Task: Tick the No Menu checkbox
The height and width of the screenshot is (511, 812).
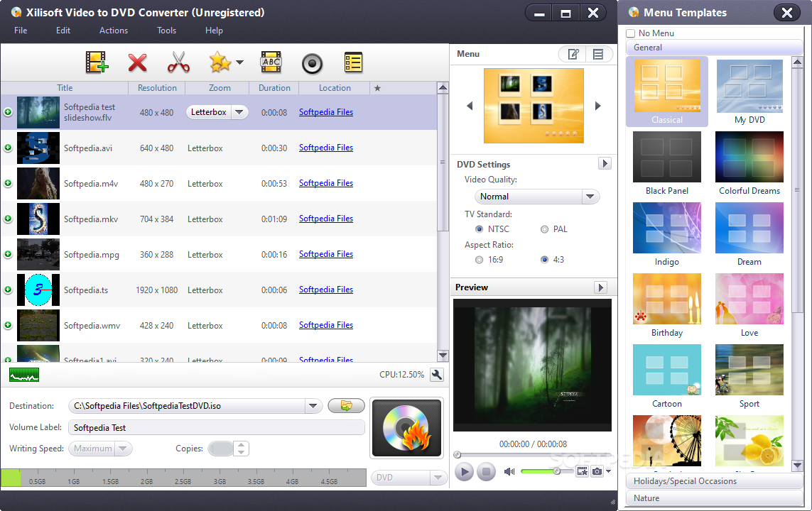Action: 631,33
